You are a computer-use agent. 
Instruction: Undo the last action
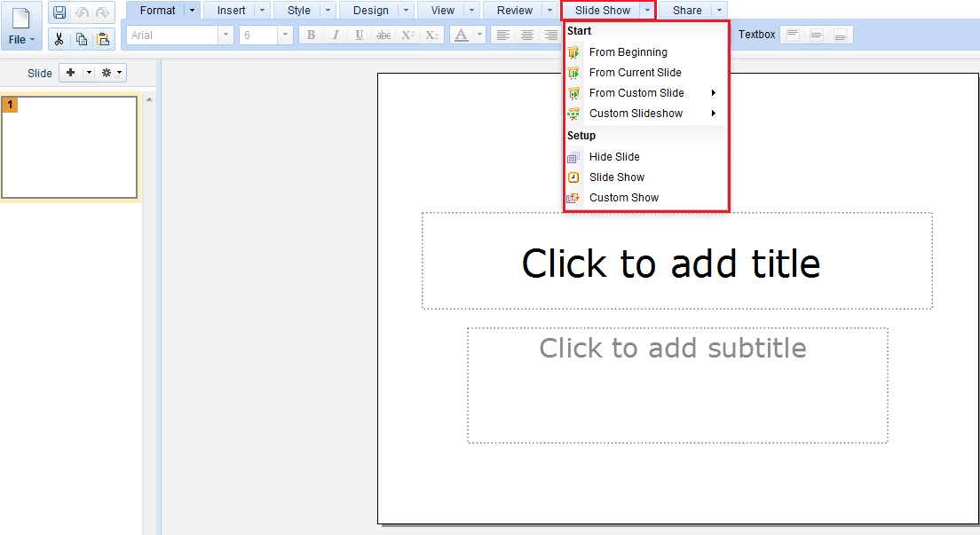click(82, 12)
